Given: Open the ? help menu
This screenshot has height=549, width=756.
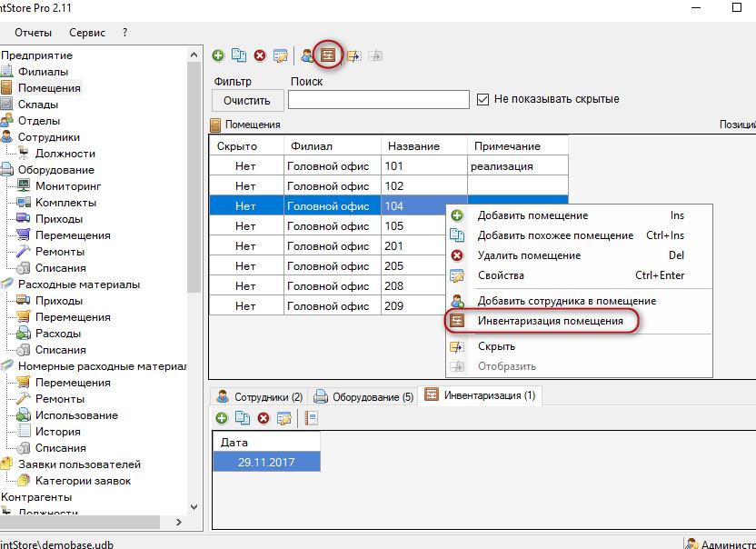Looking at the screenshot, I should [x=124, y=33].
